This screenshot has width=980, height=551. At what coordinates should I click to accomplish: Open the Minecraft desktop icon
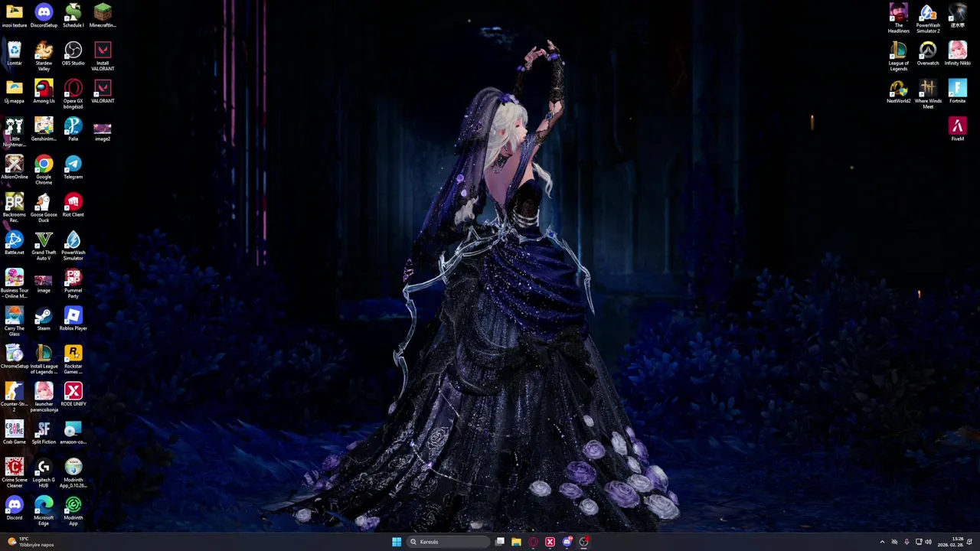click(x=103, y=15)
